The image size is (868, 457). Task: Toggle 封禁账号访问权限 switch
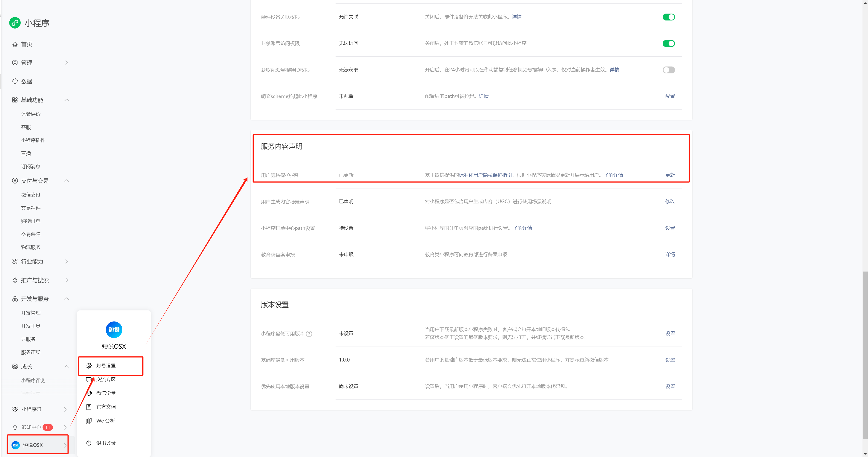669,43
